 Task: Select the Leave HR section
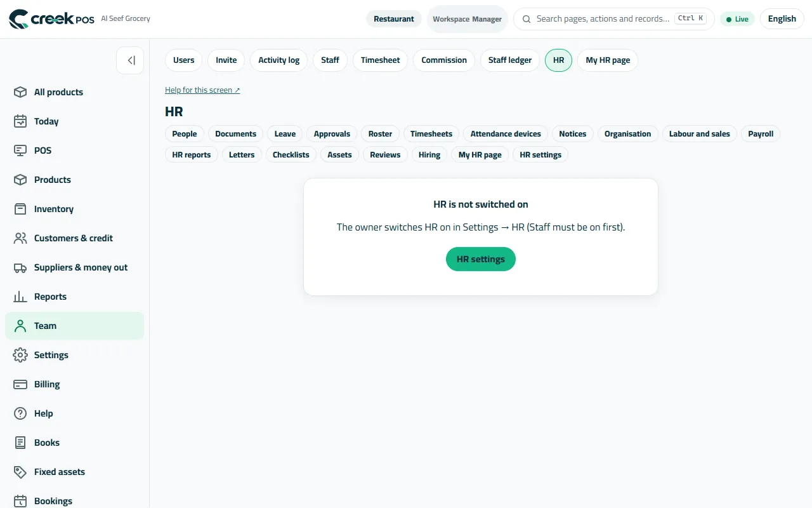(x=285, y=134)
